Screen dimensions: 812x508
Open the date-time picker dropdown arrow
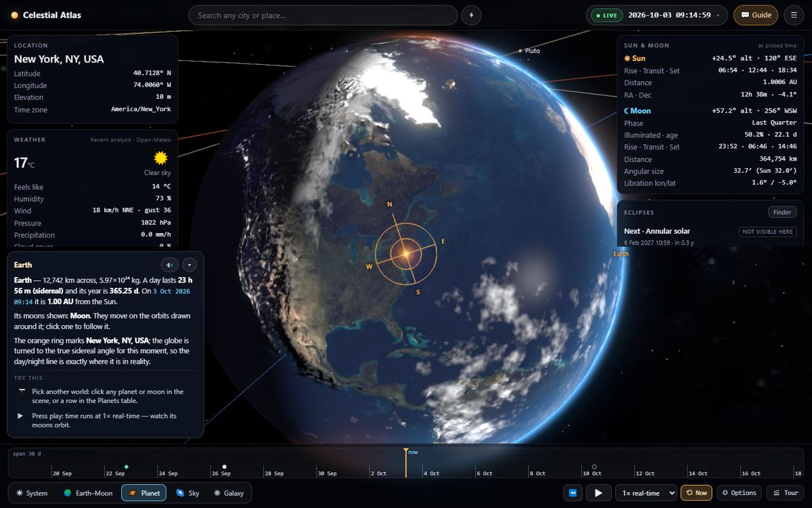[717, 16]
